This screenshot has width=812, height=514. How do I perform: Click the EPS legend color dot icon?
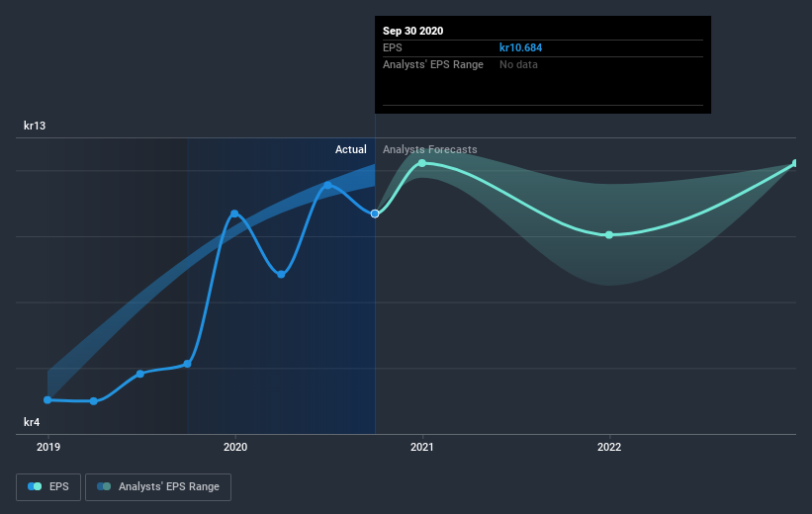[x=36, y=486]
